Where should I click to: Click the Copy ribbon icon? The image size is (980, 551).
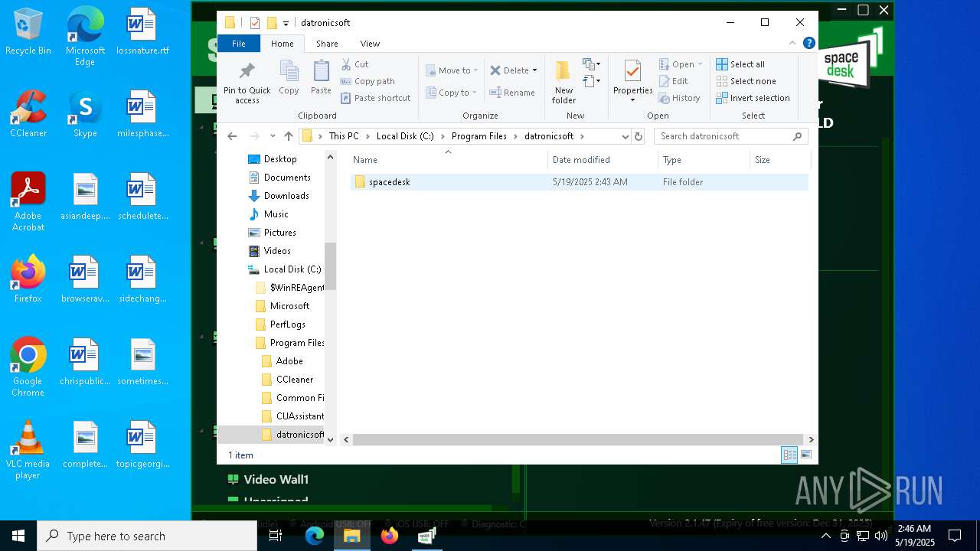(289, 78)
